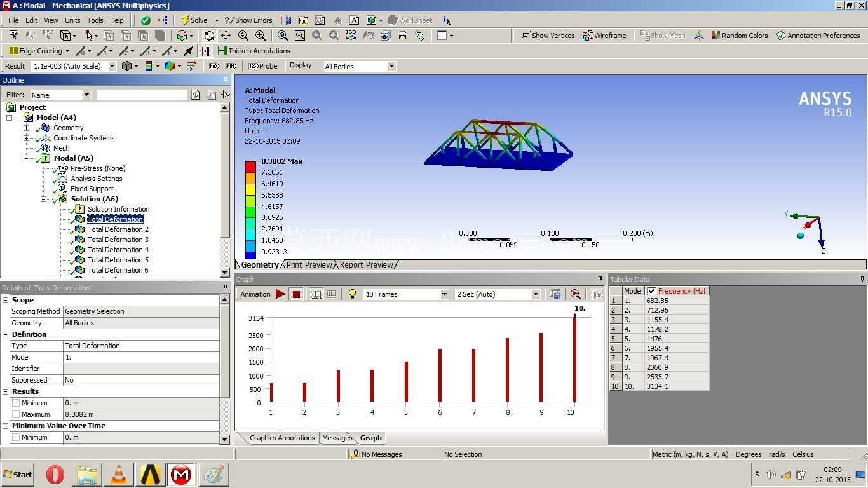
Task: Open the Units menu
Action: point(72,20)
